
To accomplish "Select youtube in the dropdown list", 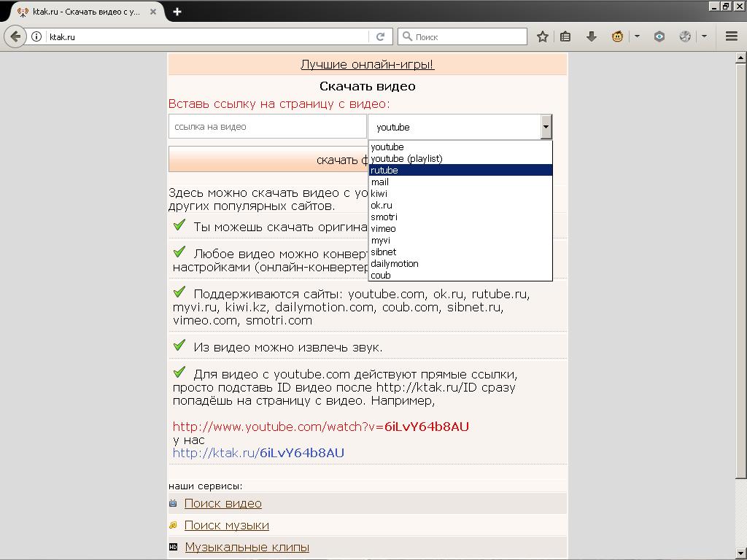I will [x=461, y=147].
